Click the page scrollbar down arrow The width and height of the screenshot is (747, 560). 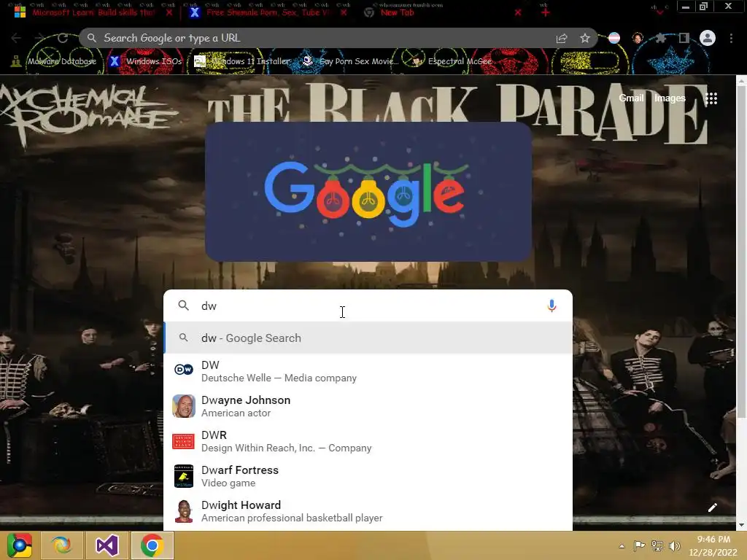click(x=741, y=525)
